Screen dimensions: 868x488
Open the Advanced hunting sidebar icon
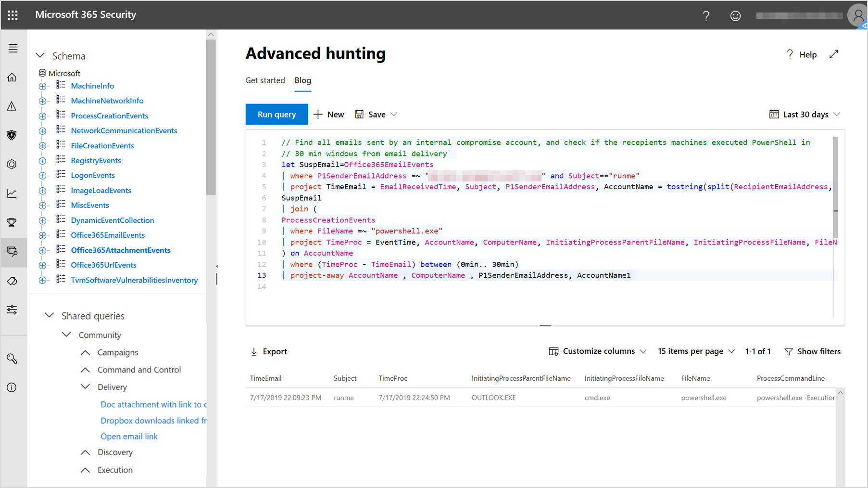[x=12, y=252]
